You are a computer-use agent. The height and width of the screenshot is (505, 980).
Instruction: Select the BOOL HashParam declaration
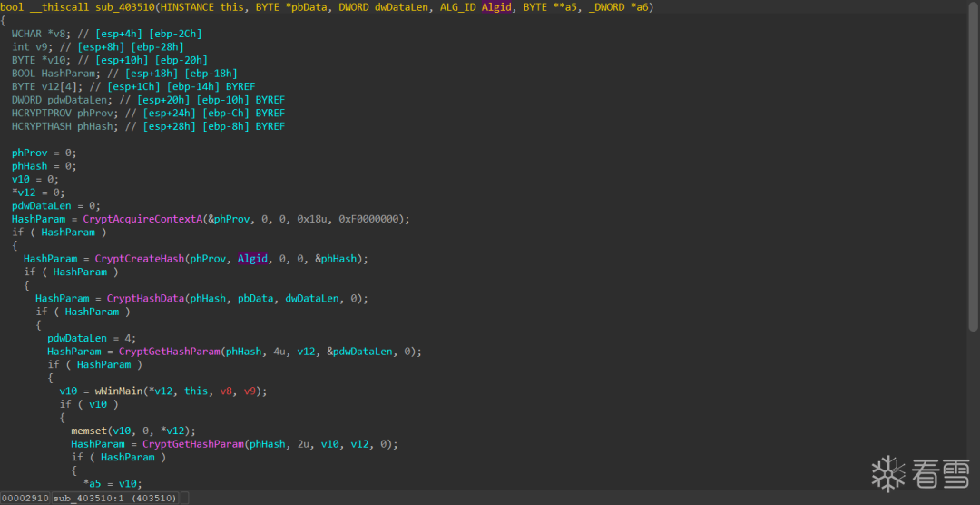point(56,74)
